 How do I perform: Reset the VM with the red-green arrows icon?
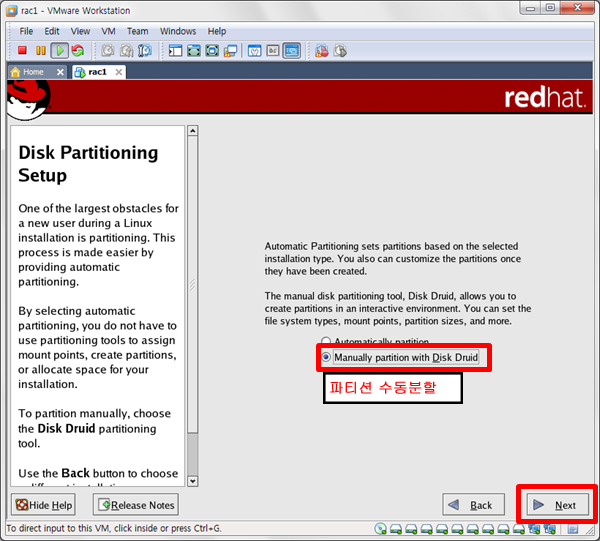(x=78, y=51)
